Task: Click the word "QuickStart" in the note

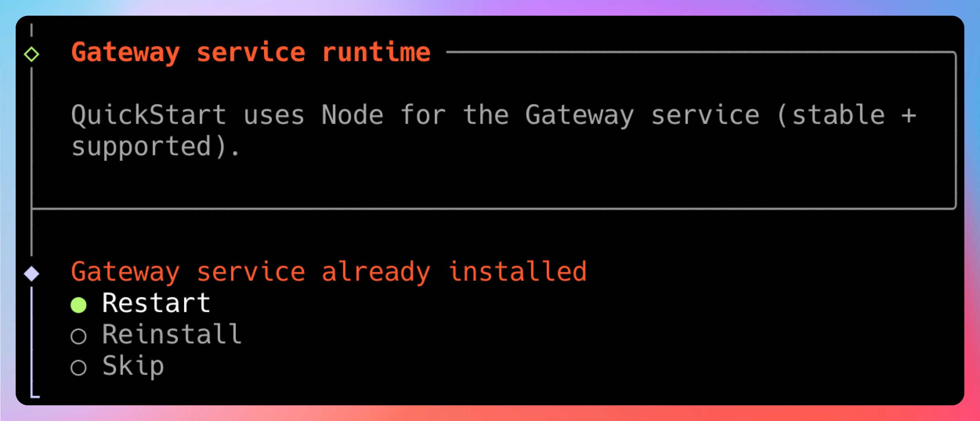Action: pyautogui.click(x=148, y=115)
